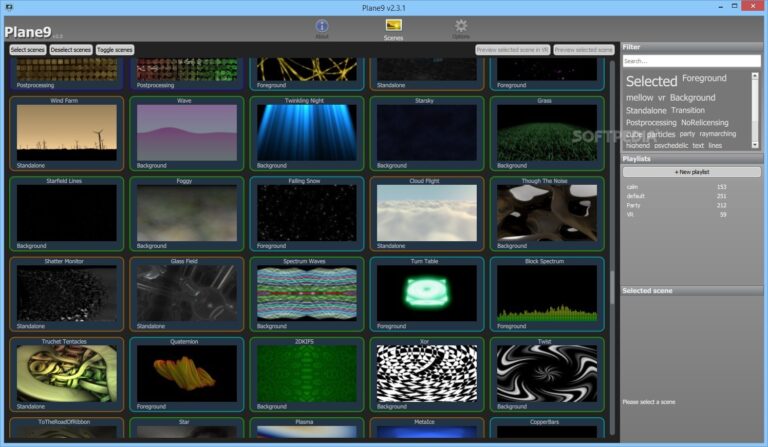Click the scene grid vertical scrollbar handle

coord(612,287)
